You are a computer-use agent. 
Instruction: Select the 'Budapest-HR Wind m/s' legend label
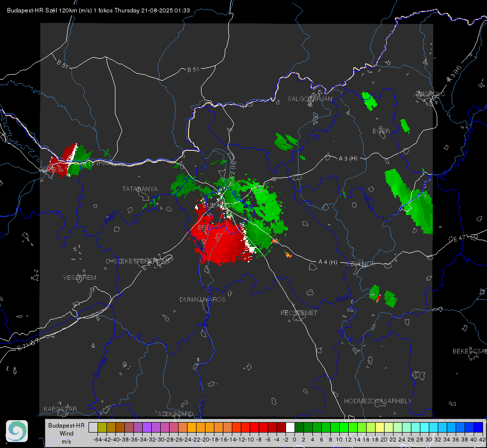tap(67, 434)
